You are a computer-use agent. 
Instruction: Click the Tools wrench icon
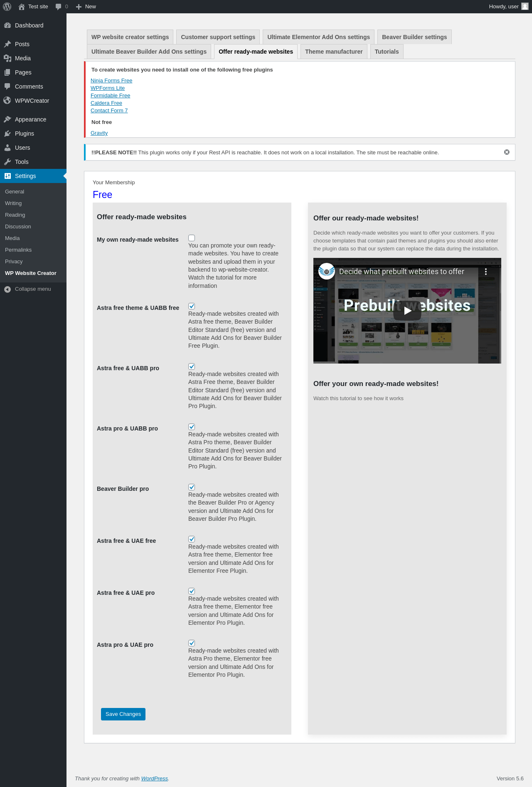[7, 162]
